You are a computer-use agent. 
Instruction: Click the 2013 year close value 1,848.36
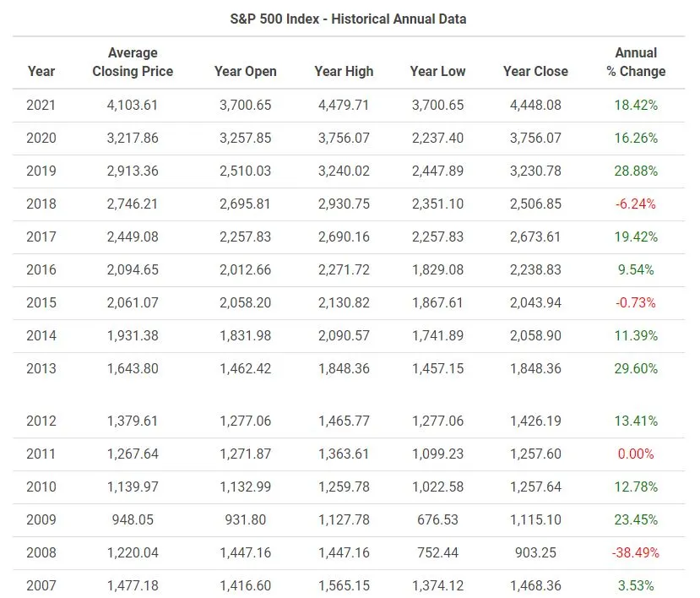pyautogui.click(x=535, y=368)
